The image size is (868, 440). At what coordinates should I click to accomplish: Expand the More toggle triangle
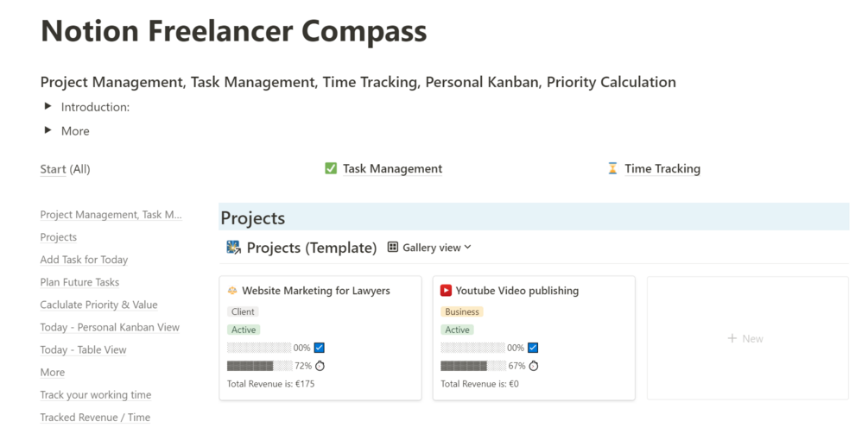pyautogui.click(x=48, y=130)
